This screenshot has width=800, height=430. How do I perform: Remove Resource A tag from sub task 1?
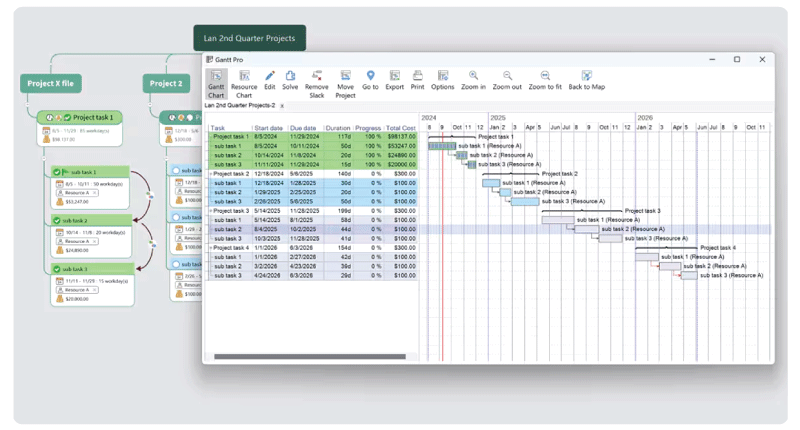[94, 193]
